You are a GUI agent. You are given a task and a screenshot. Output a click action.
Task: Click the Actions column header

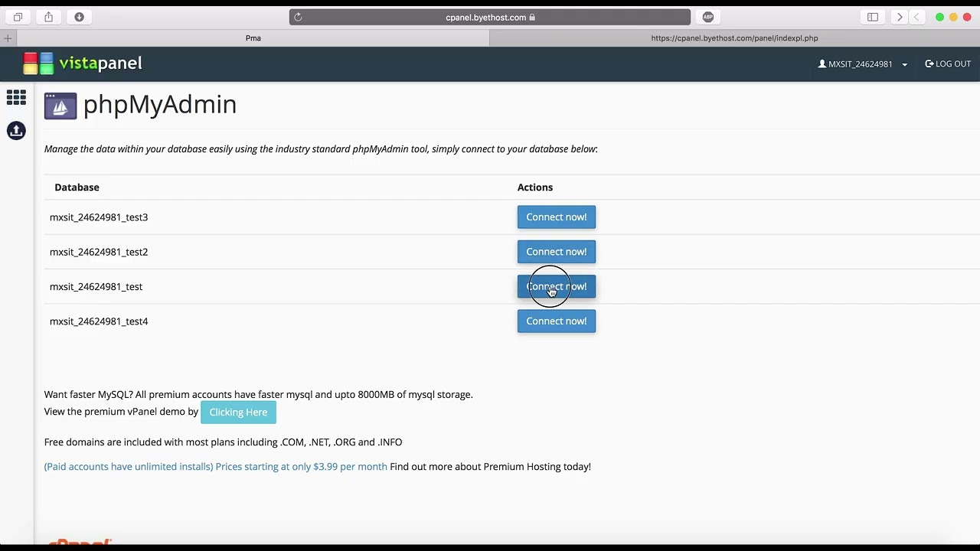coord(535,187)
